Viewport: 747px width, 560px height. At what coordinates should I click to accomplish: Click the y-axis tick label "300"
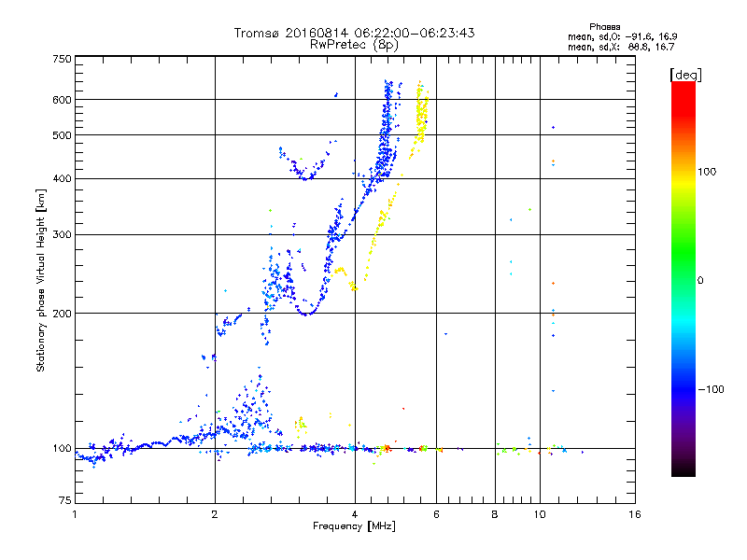click(63, 235)
